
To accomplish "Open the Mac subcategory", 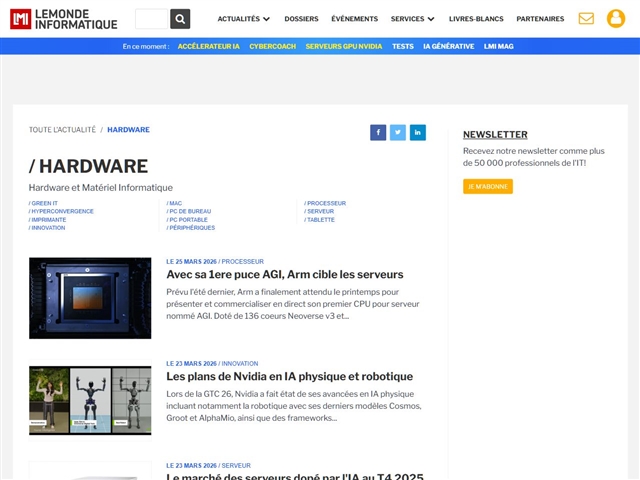I will click(x=174, y=203).
